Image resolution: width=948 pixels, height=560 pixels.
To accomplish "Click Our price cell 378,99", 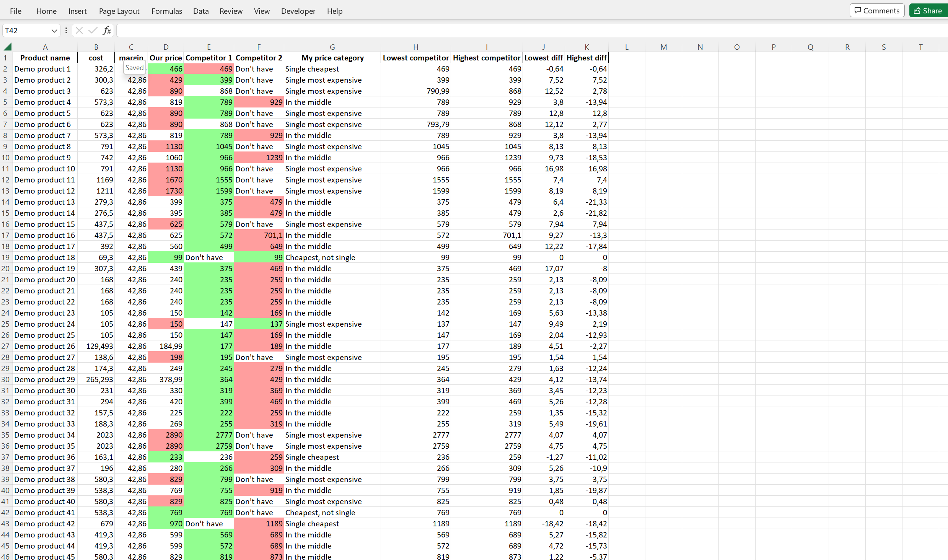I will (x=166, y=379).
